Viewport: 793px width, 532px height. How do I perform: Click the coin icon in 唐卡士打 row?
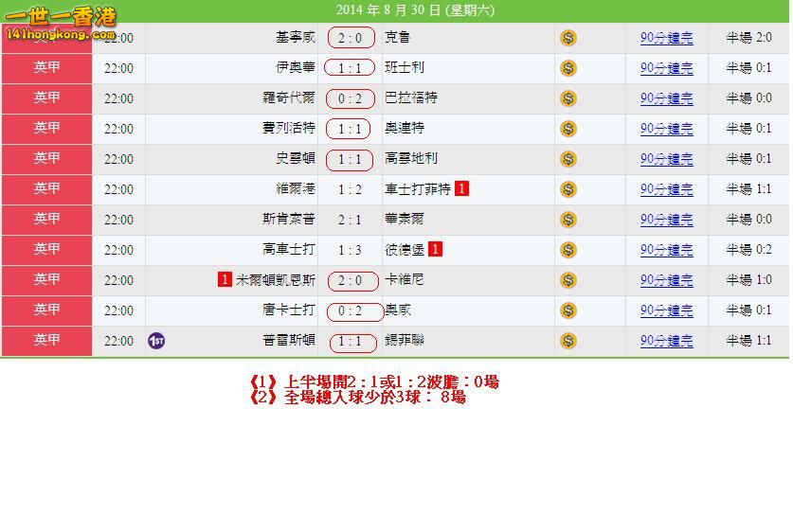tap(568, 310)
